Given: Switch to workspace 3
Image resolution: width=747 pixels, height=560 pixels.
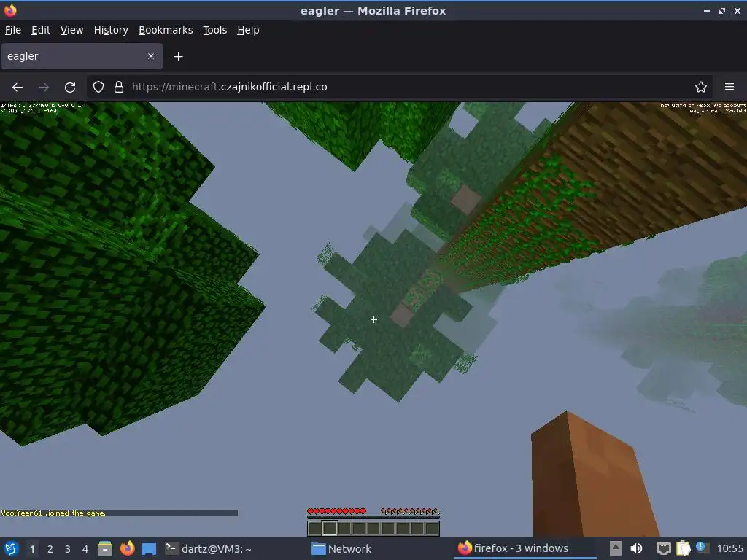Looking at the screenshot, I should pyautogui.click(x=68, y=549).
